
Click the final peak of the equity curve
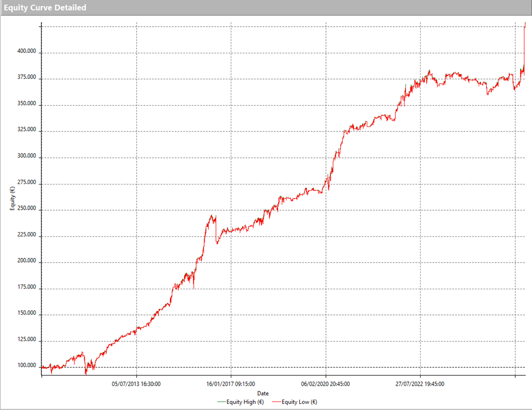point(525,23)
